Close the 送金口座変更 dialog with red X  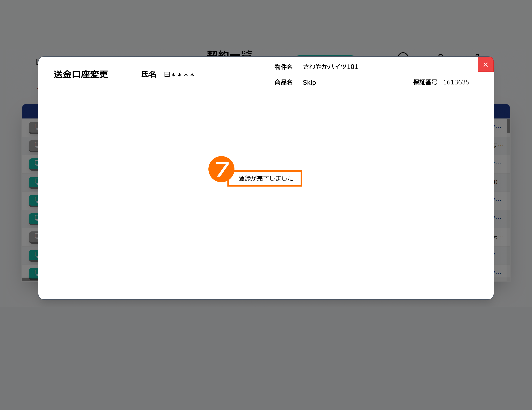pyautogui.click(x=485, y=65)
